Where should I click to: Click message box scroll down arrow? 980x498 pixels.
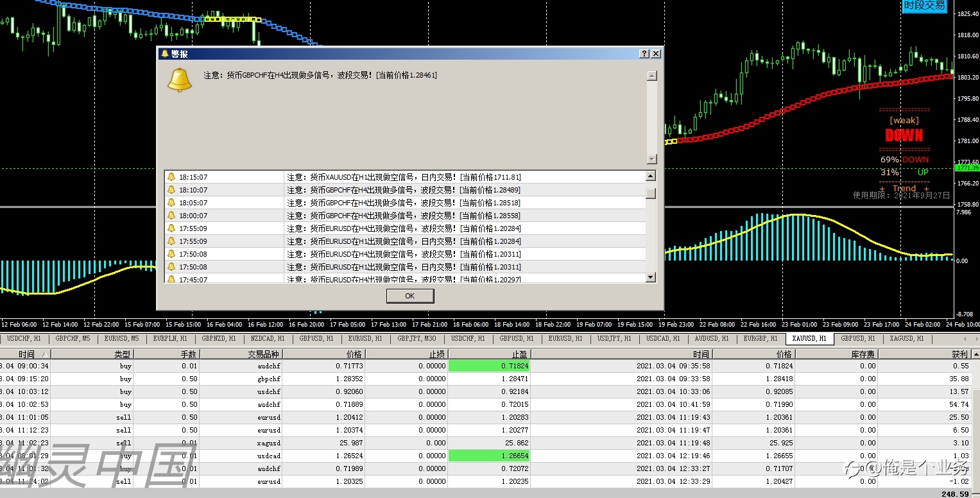[652, 159]
